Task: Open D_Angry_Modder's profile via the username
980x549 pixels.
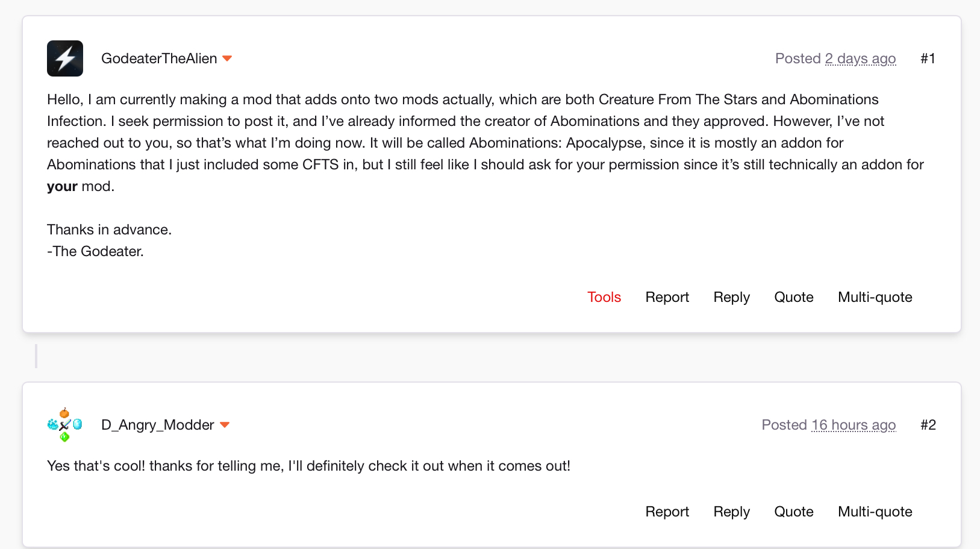Action: click(x=158, y=425)
